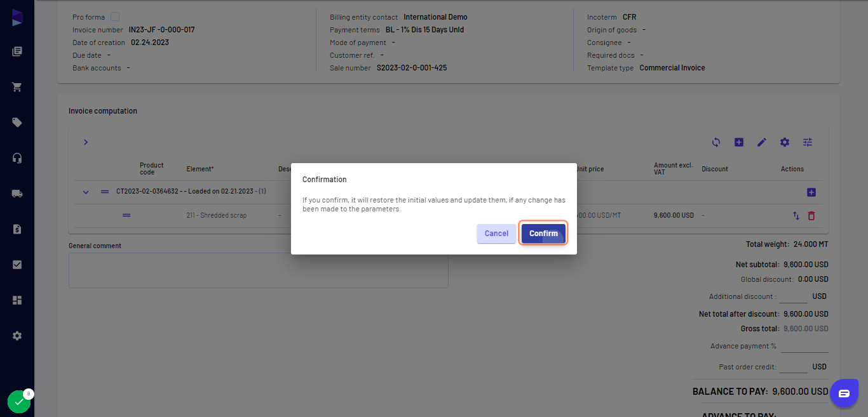Click the Origin of goods label
Image resolution: width=868 pixels, height=417 pixels.
[x=612, y=30]
